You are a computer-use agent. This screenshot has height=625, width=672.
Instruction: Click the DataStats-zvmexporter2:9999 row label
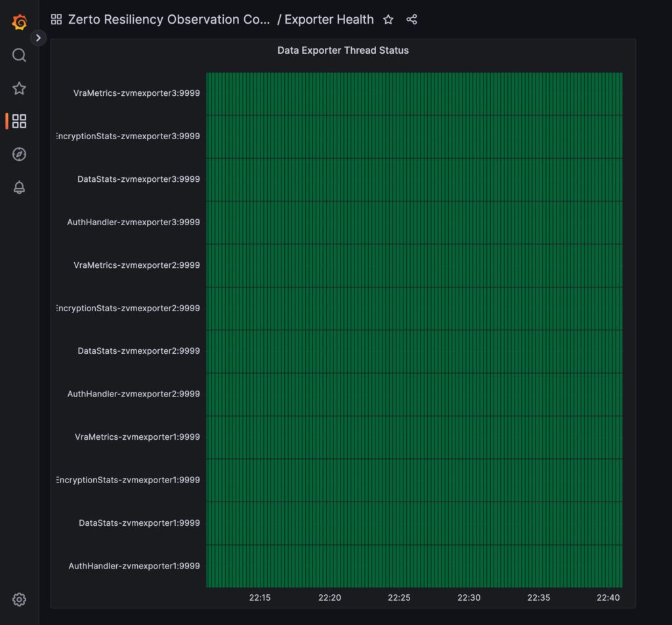tap(138, 351)
